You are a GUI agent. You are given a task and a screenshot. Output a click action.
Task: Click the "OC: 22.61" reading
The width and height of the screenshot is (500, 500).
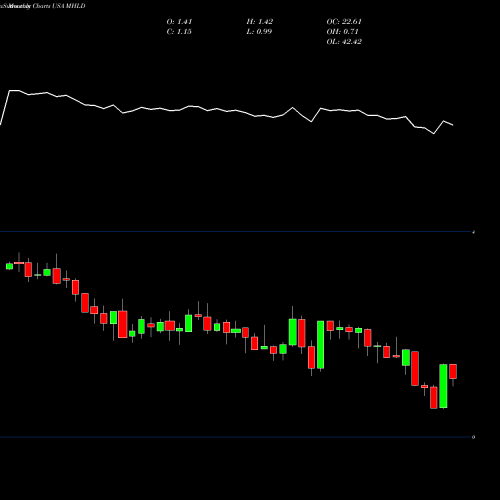pos(344,22)
